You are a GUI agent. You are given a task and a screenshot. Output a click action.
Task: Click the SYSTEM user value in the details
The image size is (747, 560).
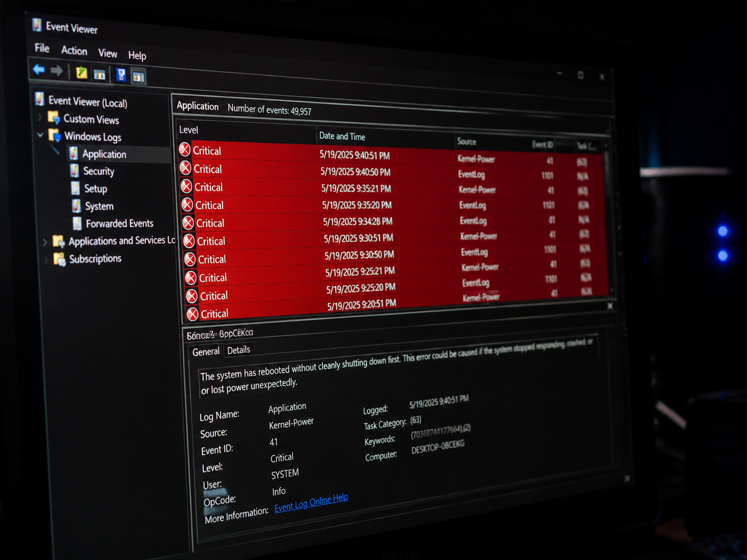pos(285,474)
